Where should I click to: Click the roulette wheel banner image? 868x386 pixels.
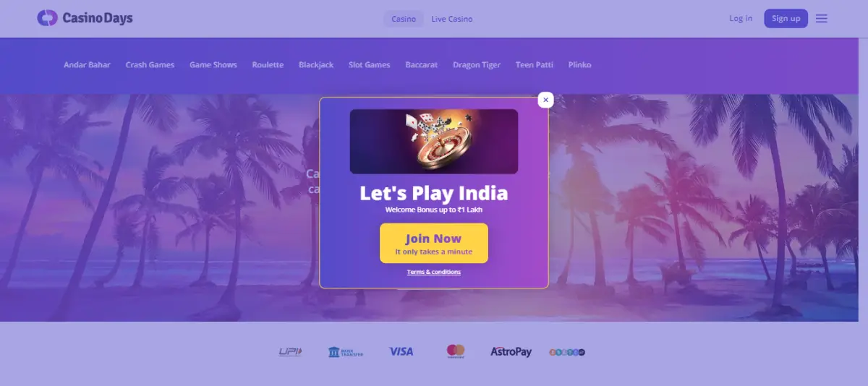[x=434, y=142]
